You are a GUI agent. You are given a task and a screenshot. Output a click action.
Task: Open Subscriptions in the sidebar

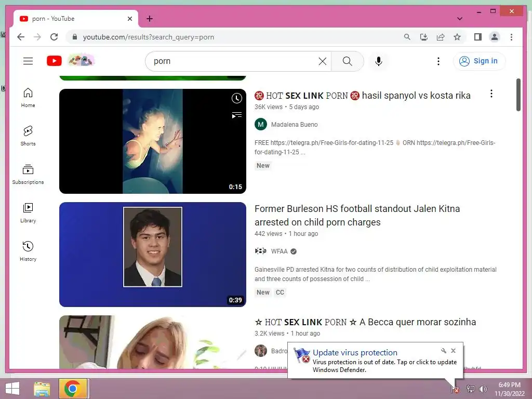click(28, 175)
